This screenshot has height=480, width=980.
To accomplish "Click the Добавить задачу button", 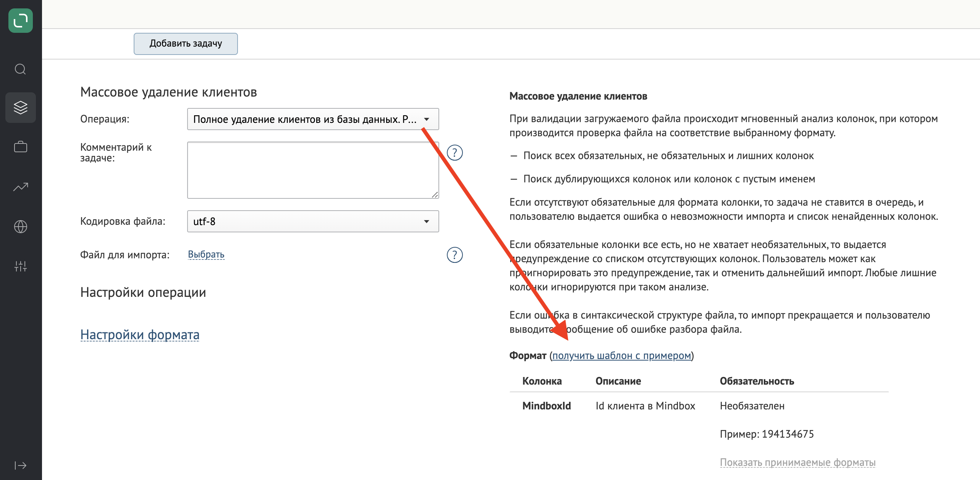I will pos(186,43).
